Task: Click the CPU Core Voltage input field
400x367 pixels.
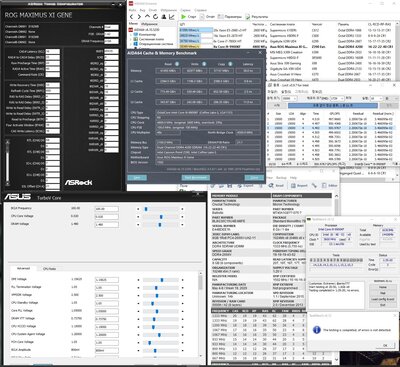Action: tap(107, 217)
